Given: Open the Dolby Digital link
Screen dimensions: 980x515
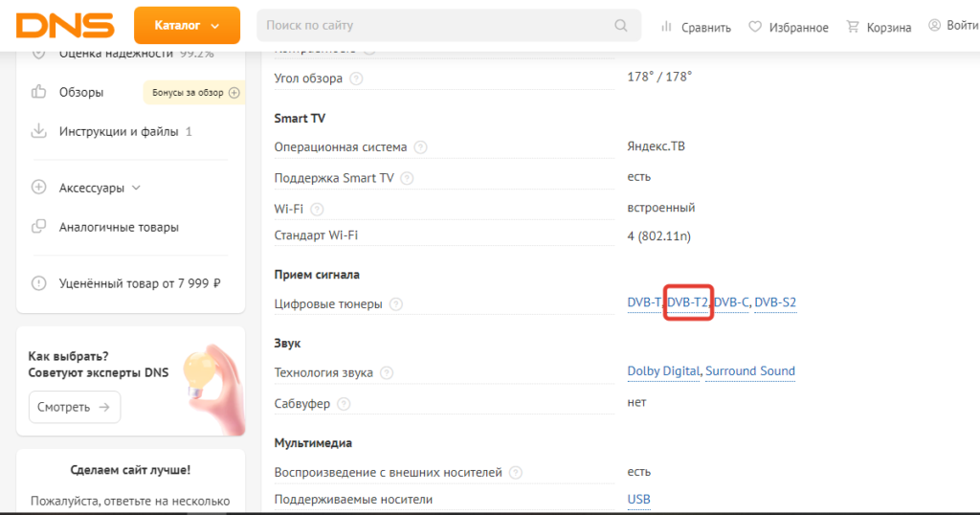Looking at the screenshot, I should point(663,371).
